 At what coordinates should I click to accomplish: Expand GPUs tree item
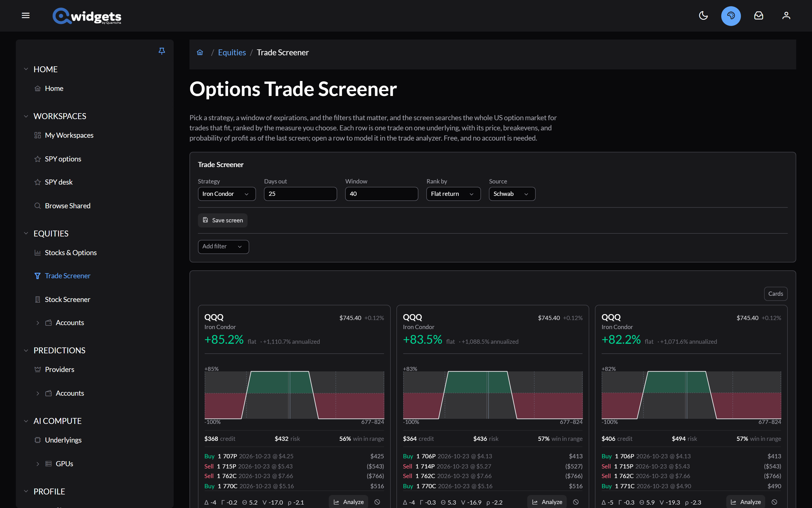(x=37, y=464)
